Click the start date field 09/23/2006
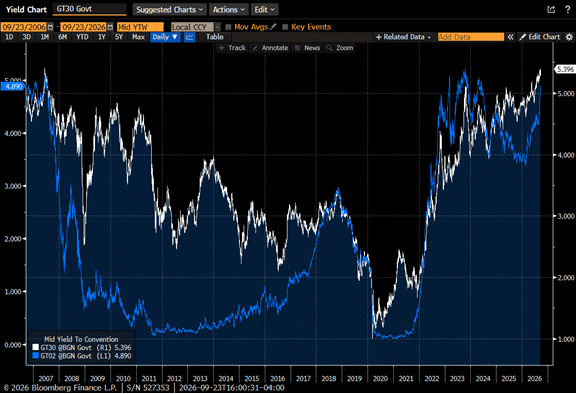The width and height of the screenshot is (577, 394). [x=24, y=27]
